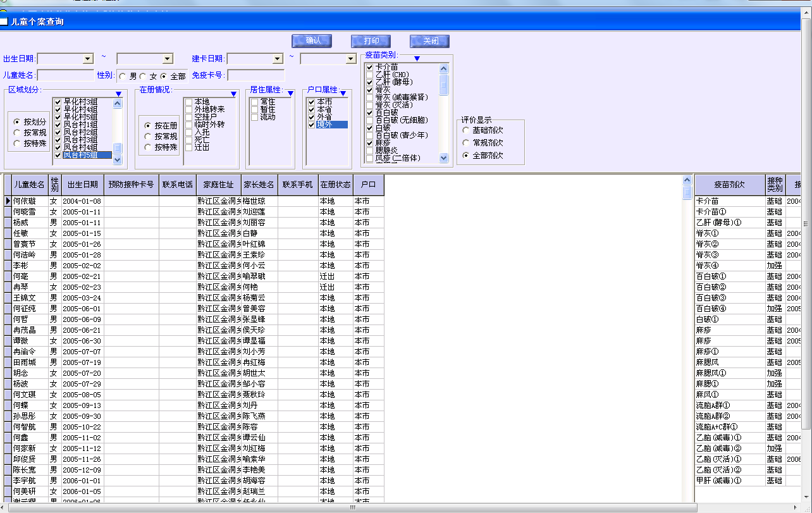Uncheck 早化村3组 checkbox
This screenshot has width=812, height=513.
click(x=58, y=102)
